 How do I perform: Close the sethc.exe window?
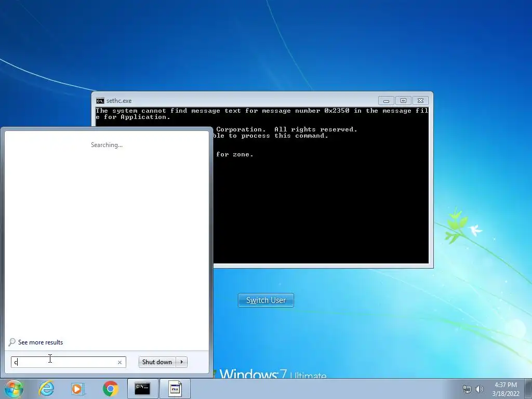coord(420,101)
